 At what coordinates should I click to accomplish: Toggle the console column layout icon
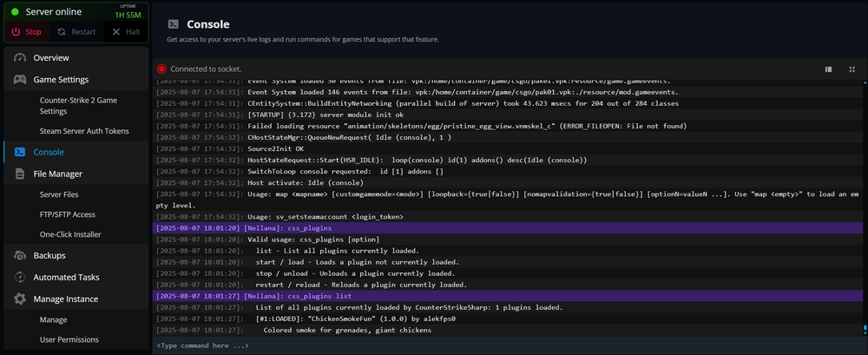[x=829, y=69]
